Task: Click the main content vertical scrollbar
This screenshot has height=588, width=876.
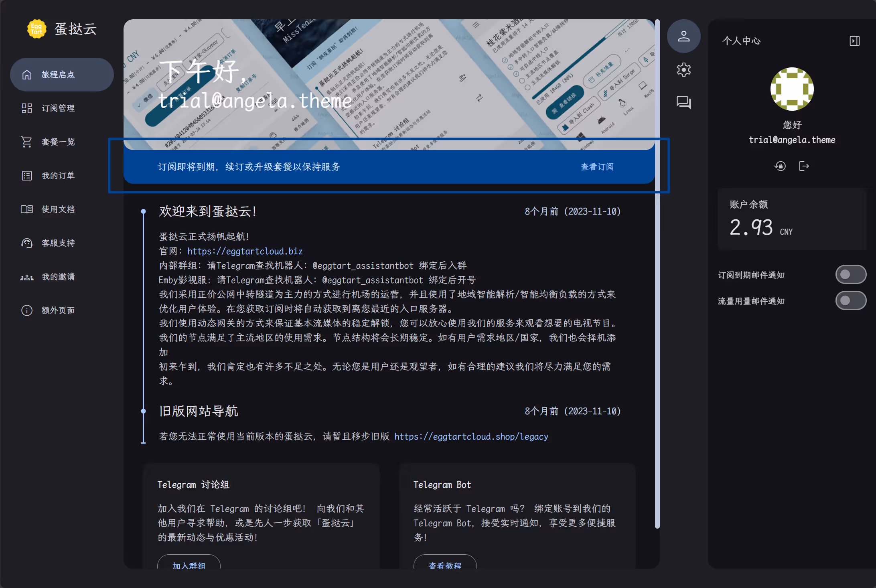Action: click(657, 273)
